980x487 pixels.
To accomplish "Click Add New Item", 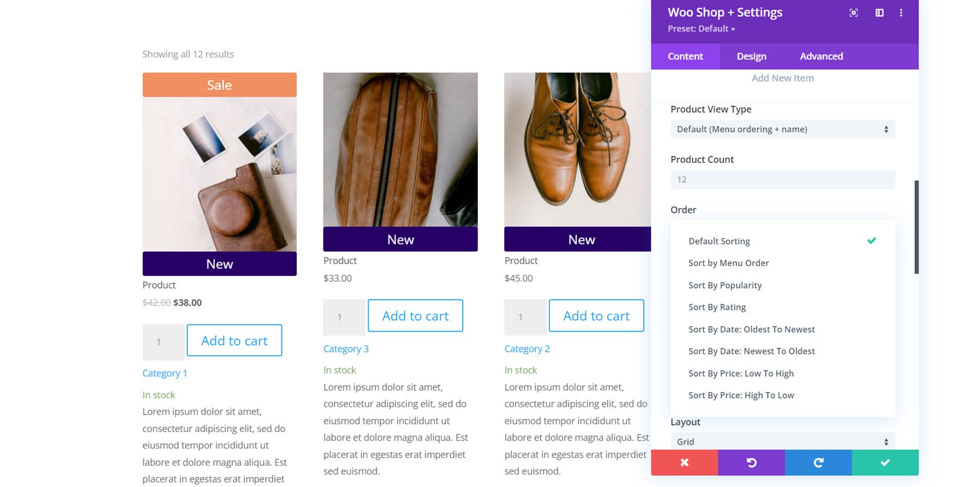I will pyautogui.click(x=782, y=78).
